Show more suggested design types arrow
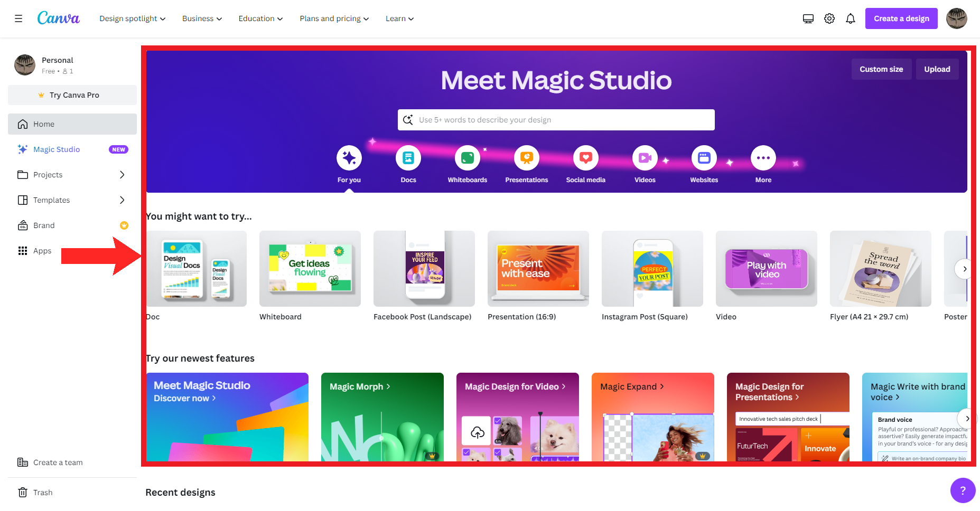 [965, 269]
